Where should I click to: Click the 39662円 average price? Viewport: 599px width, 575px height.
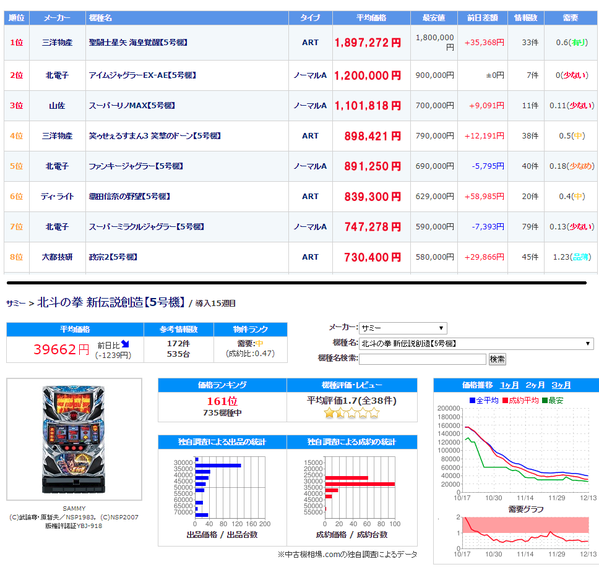tap(62, 349)
